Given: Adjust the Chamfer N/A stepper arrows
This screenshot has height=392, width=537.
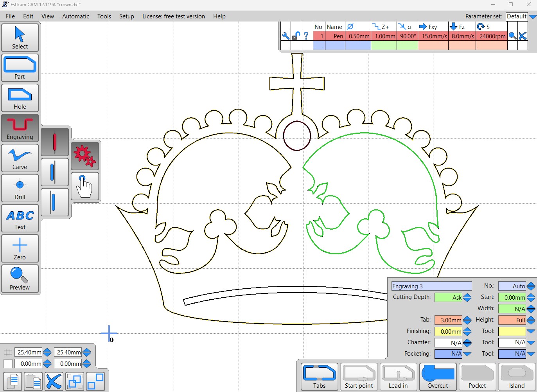Looking at the screenshot, I should [467, 343].
